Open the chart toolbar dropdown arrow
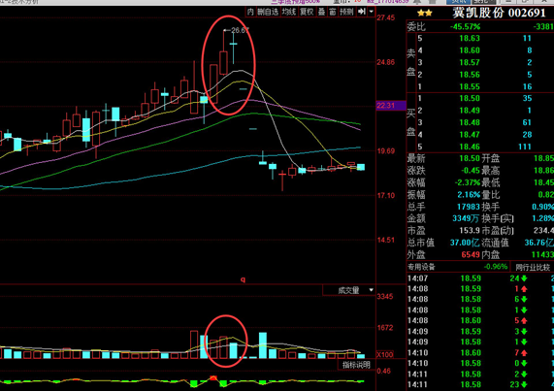 click(371, 12)
